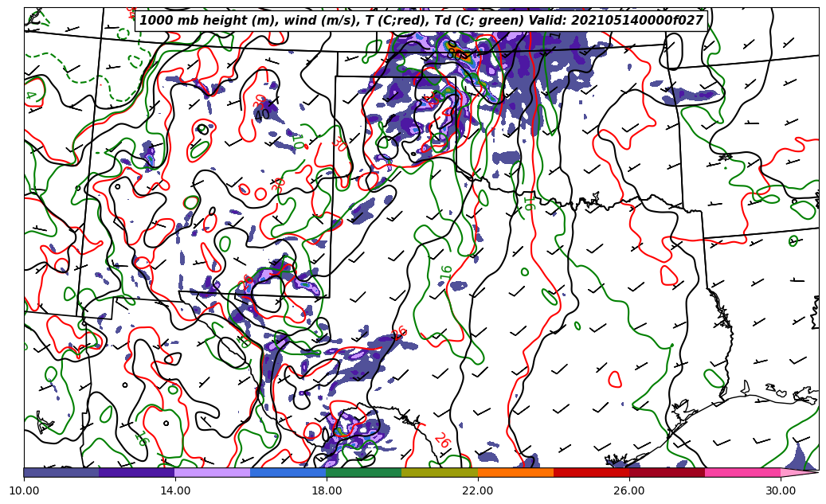Click the plot title with valid time
The height and width of the screenshot is (504, 826).
pyautogui.click(x=421, y=21)
